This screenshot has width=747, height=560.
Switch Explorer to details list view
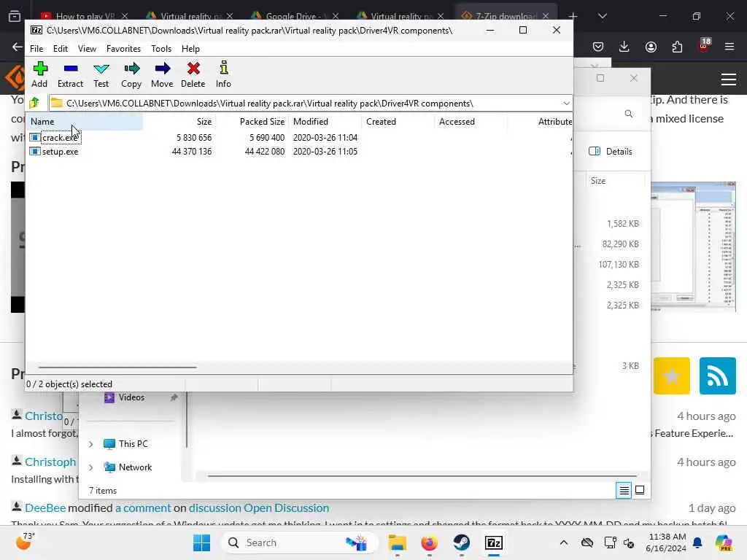pos(624,490)
